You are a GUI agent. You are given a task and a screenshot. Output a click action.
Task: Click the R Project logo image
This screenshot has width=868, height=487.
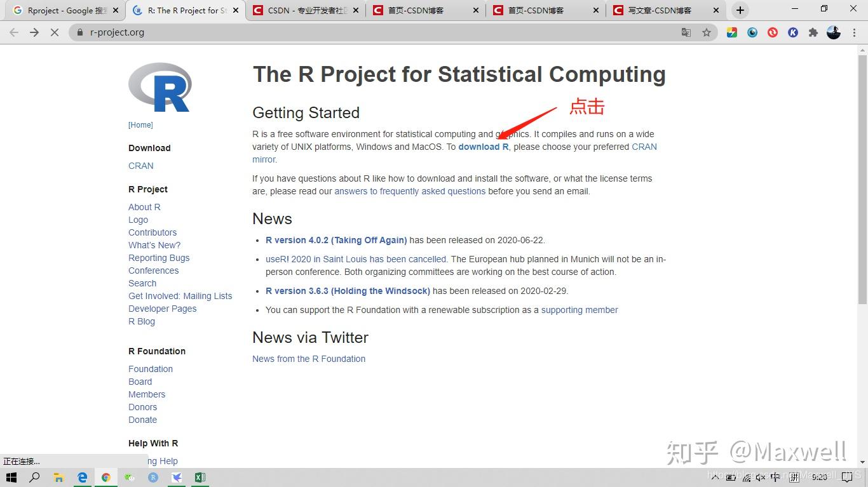tap(159, 86)
